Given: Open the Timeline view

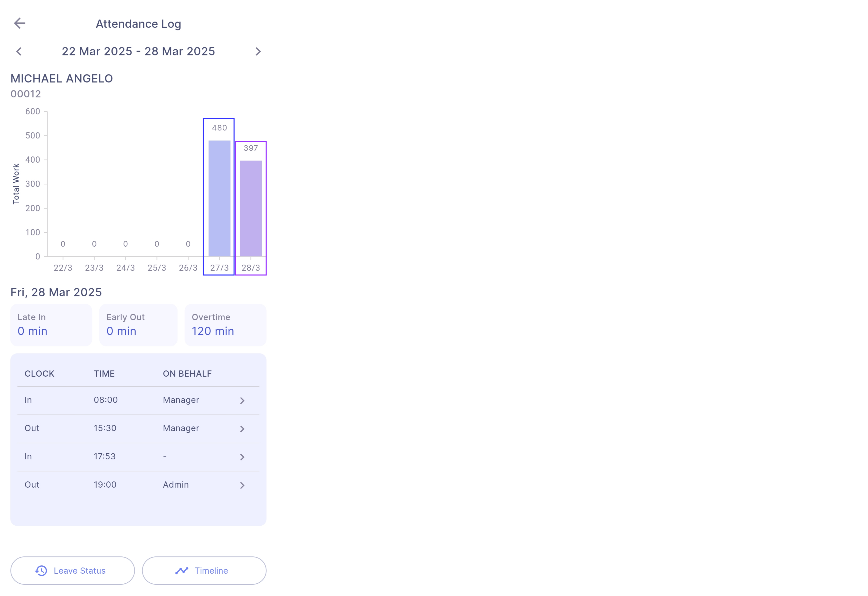Looking at the screenshot, I should 204,571.
